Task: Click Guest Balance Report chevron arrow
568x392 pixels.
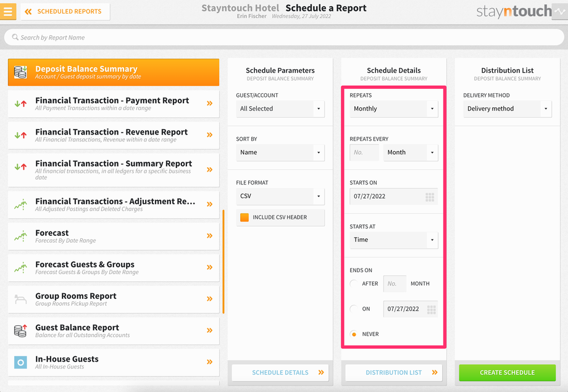Action: pos(209,330)
